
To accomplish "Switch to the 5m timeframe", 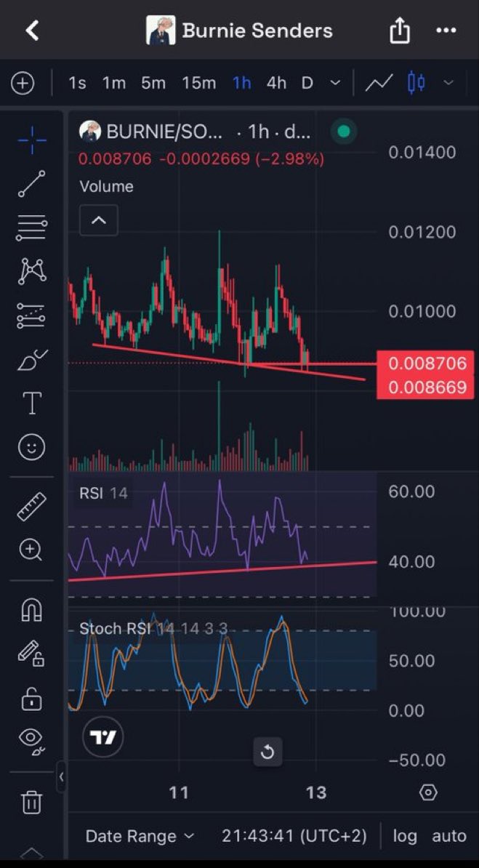I will coord(153,84).
